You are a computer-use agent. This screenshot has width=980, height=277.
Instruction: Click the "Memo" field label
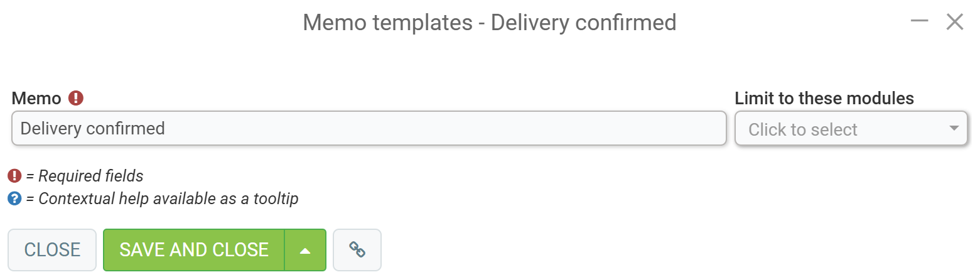point(36,99)
